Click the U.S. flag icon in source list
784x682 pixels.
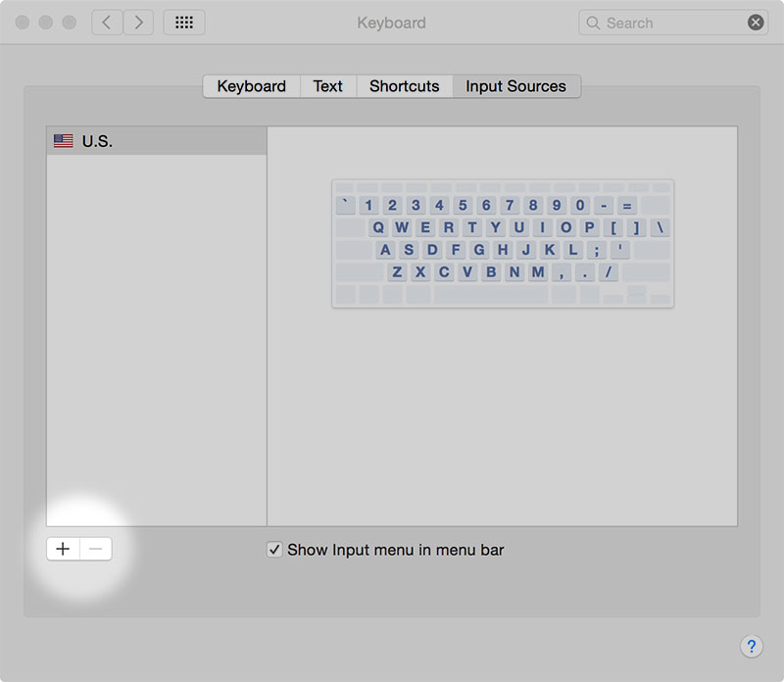click(x=63, y=140)
